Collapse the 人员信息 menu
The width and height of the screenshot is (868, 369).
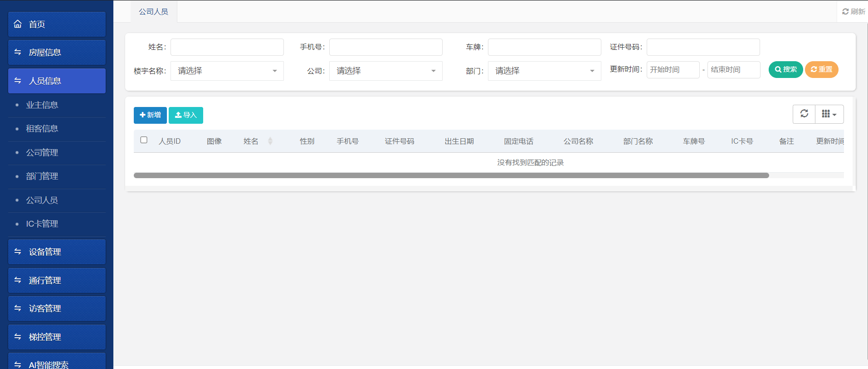[57, 81]
